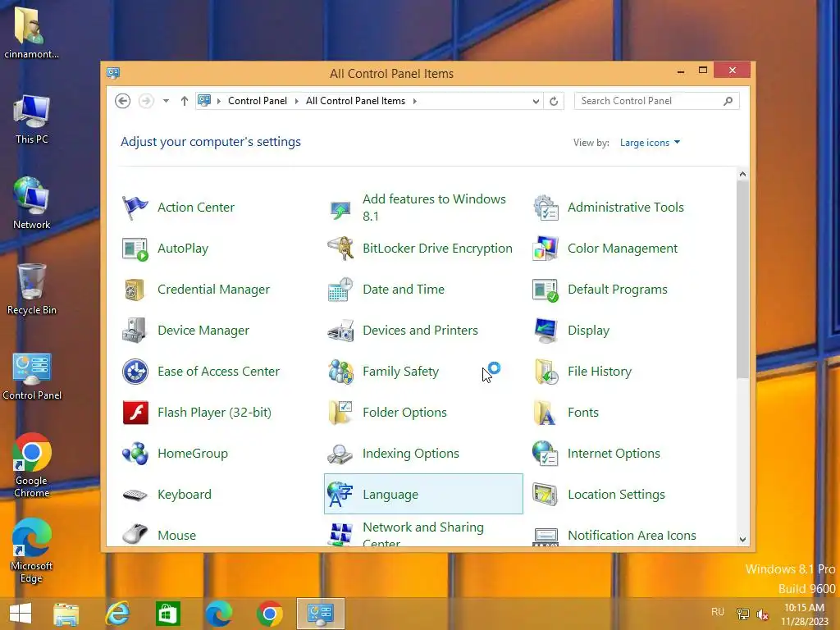Click the search magnifier icon

tap(728, 101)
